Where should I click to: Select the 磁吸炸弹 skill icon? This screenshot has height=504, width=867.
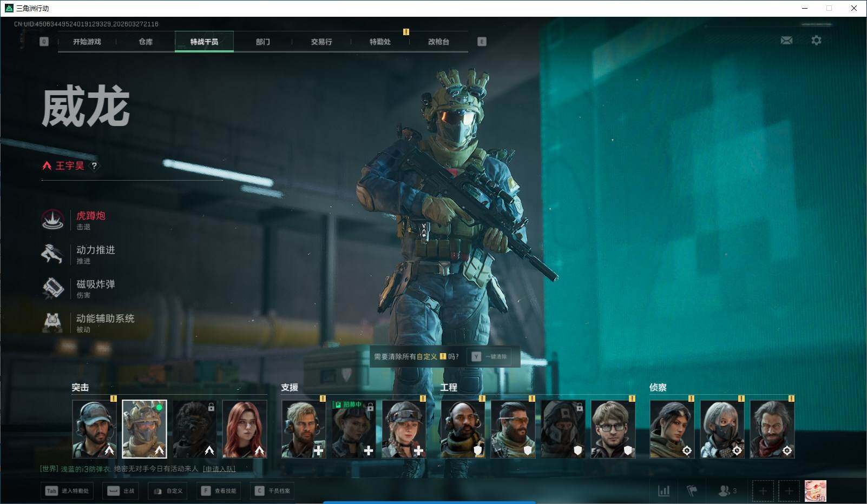[x=52, y=288]
